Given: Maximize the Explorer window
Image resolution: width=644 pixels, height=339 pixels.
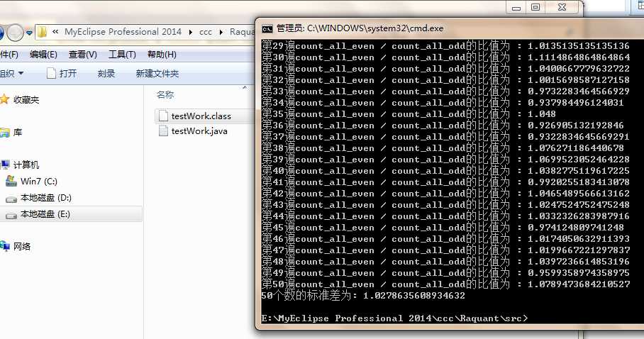Looking at the screenshot, I should click(x=535, y=7).
